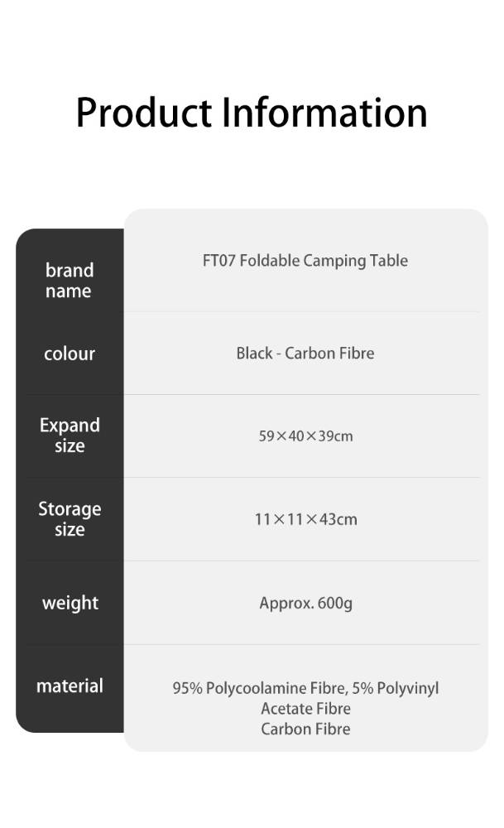Screen dimensions: 504x828
Task: Click "Carbon Fibre" in the colour row
Action: (329, 354)
